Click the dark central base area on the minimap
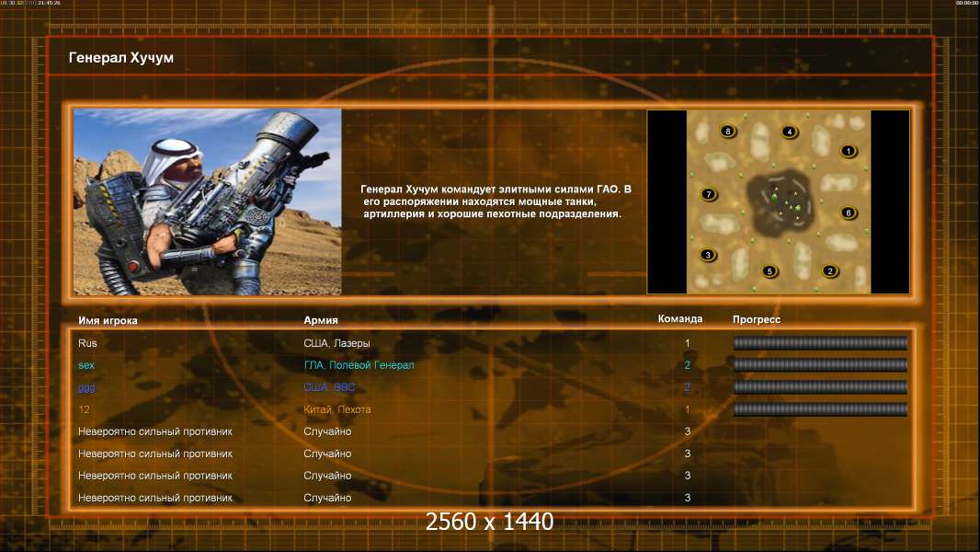Image resolution: width=980 pixels, height=552 pixels. click(780, 201)
